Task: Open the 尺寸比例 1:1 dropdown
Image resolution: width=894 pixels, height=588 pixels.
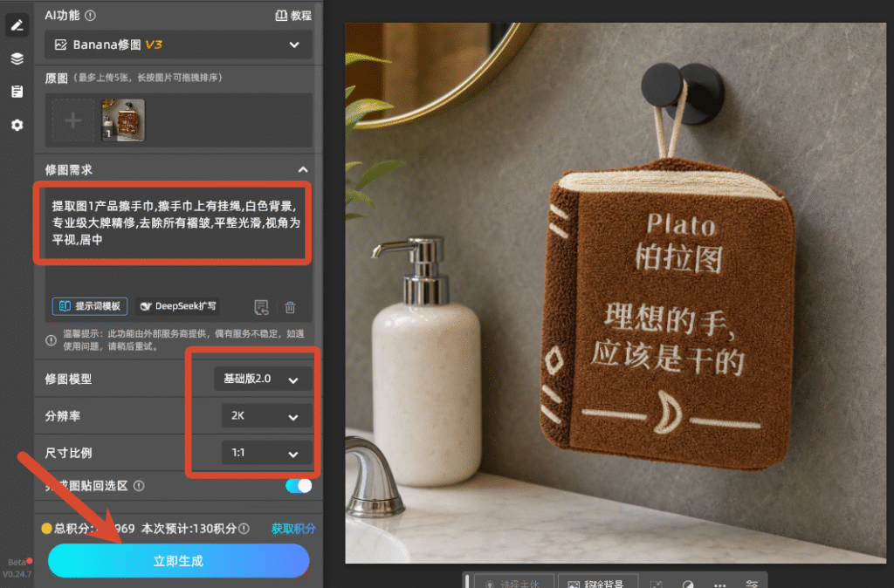Action: 266,453
